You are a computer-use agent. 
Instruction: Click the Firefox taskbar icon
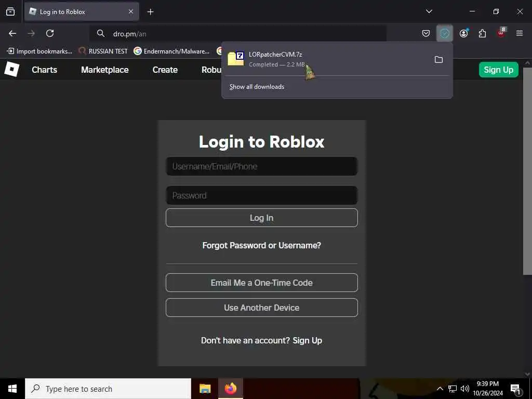click(231, 389)
